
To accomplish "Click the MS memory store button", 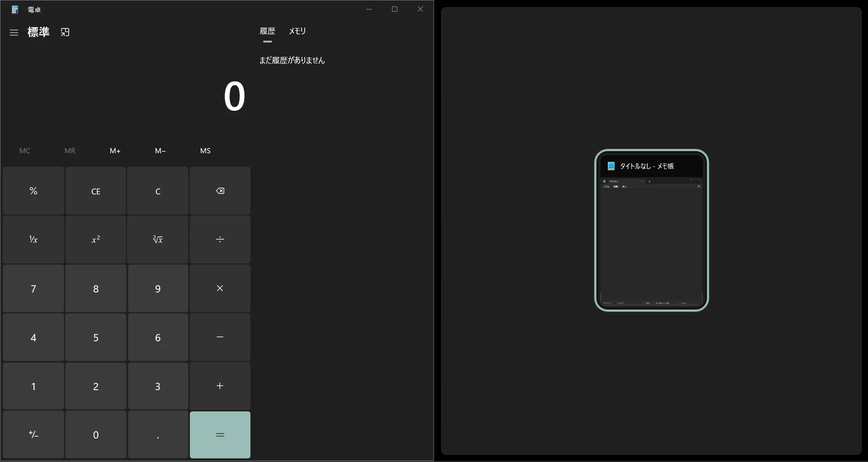I will pos(205,151).
